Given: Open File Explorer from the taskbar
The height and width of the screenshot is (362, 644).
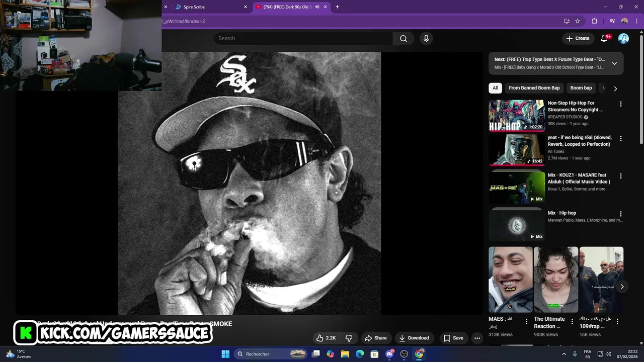Looking at the screenshot, I should [x=345, y=354].
